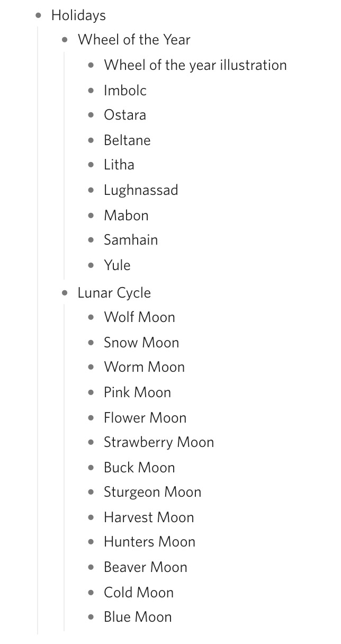Collapse Wheel of the Year via its indent line
This screenshot has height=644, width=341.
pyautogui.click(x=65, y=165)
